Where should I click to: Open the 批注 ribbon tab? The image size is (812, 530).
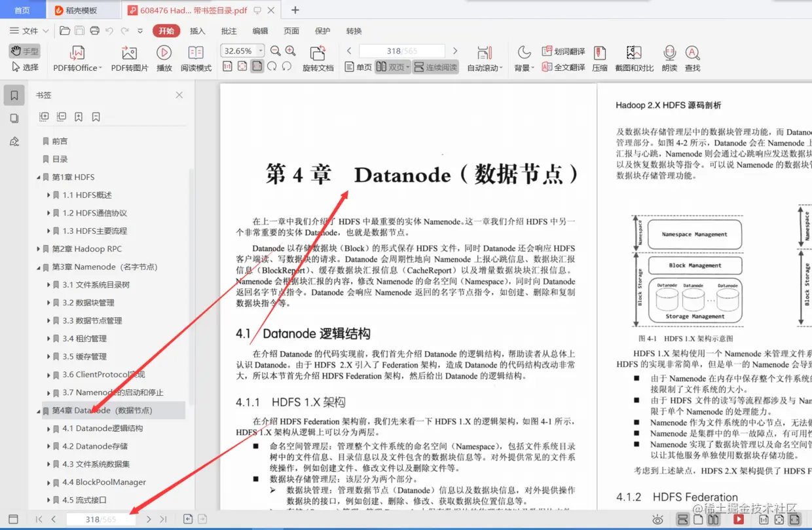click(229, 31)
